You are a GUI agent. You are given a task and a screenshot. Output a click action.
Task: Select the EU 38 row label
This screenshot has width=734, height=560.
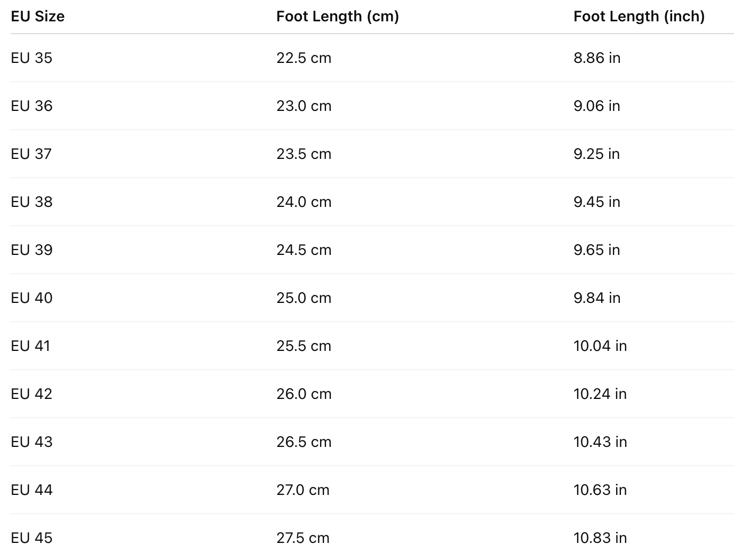(x=31, y=202)
